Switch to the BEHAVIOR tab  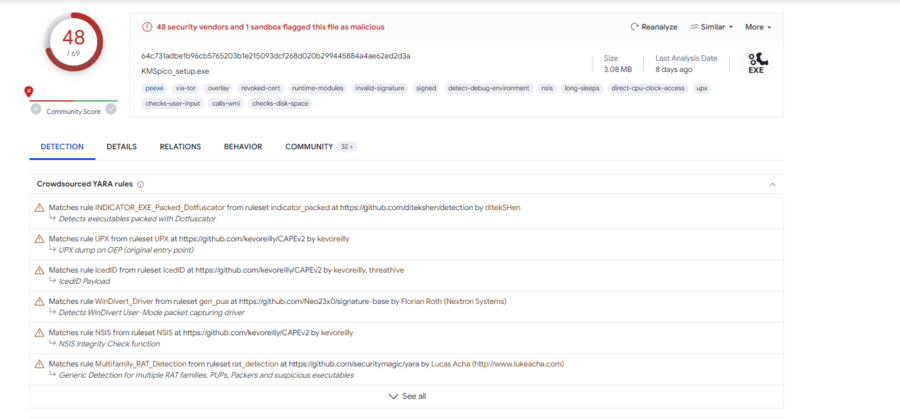point(243,147)
